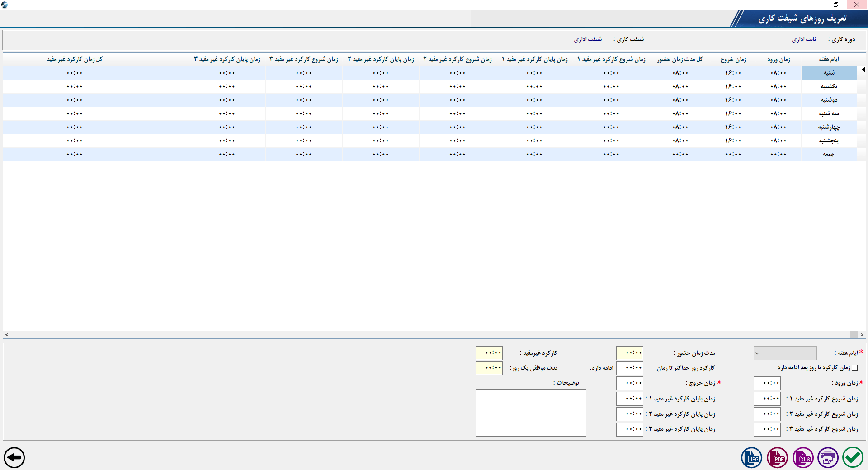The image size is (868, 470).
Task: Click the کل مدت زمان حضور column header
Action: (680, 60)
